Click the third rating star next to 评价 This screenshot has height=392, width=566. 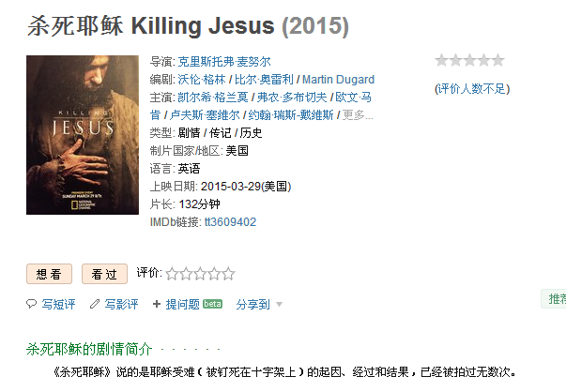(200, 274)
